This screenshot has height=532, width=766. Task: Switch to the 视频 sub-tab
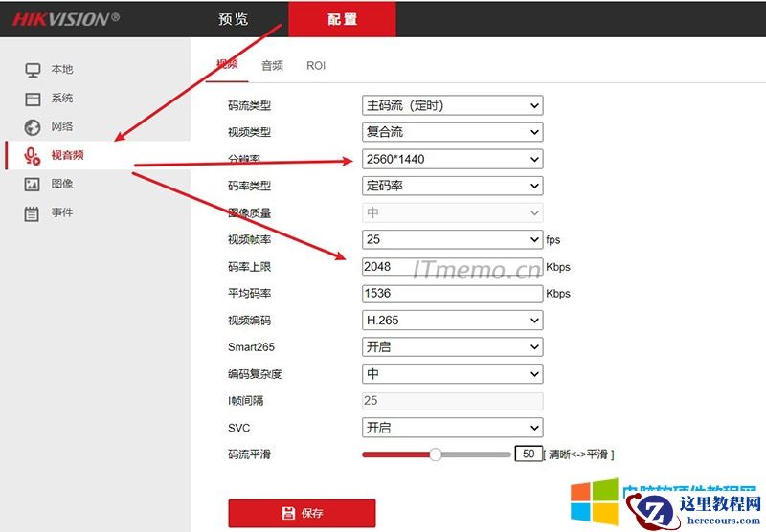[227, 65]
